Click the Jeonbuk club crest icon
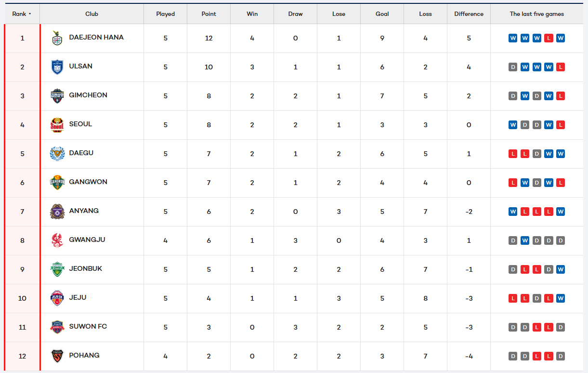This screenshot has height=373, width=588. point(57,269)
